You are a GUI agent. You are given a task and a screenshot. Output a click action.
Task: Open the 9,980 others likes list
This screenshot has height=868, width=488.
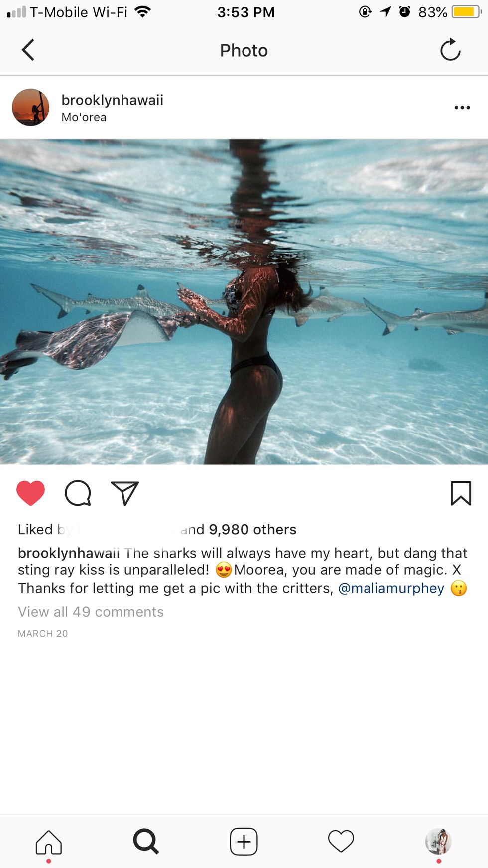tap(252, 529)
